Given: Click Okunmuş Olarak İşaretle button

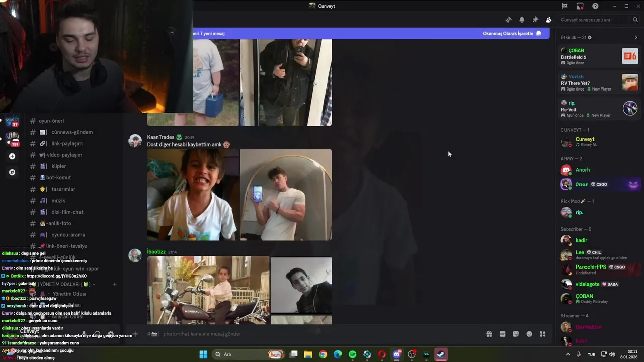Looking at the screenshot, I should tap(512, 33).
